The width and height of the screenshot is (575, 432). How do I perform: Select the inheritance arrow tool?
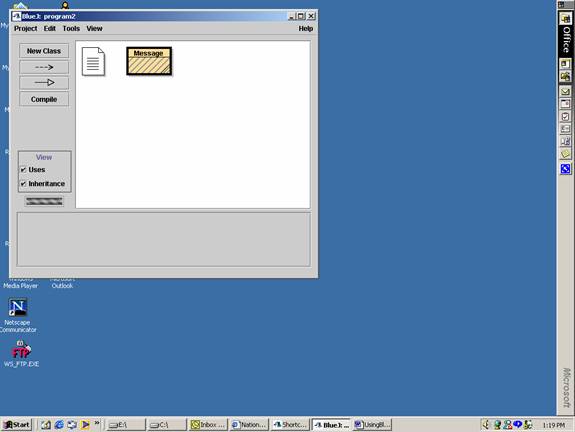[44, 83]
